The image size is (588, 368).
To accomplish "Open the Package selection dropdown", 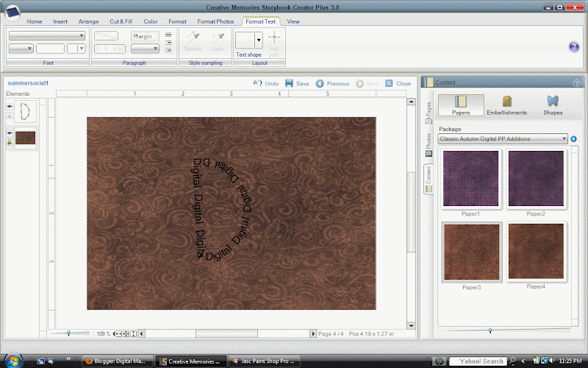I will click(x=563, y=138).
